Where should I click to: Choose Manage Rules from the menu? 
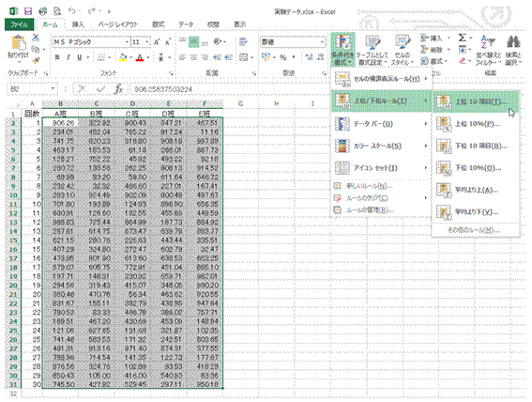(x=381, y=210)
